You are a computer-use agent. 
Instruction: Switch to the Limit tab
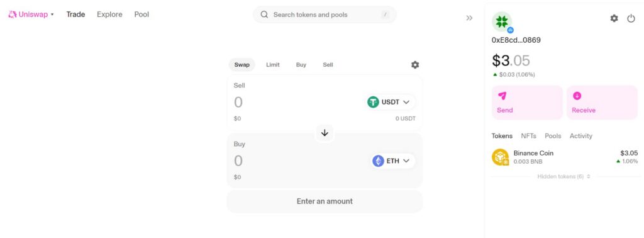coord(273,65)
